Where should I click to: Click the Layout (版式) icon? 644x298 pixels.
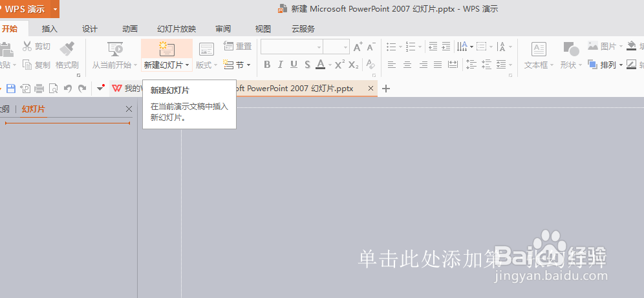[206, 49]
